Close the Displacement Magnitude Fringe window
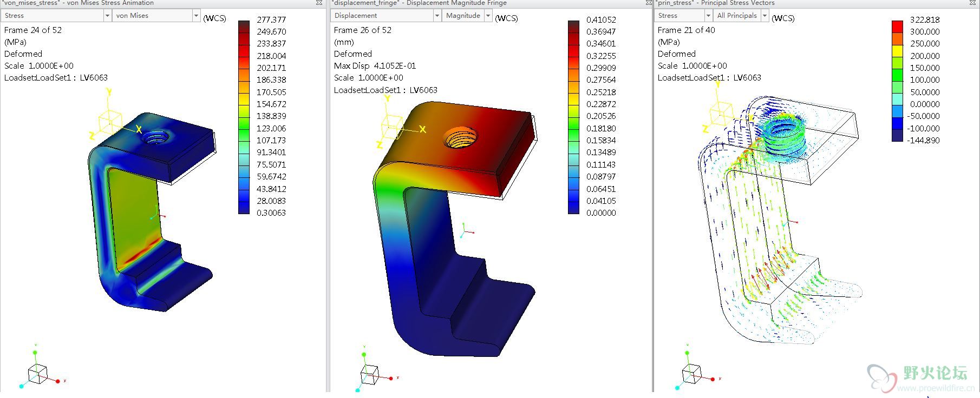This screenshot has width=980, height=398. [x=649, y=3]
